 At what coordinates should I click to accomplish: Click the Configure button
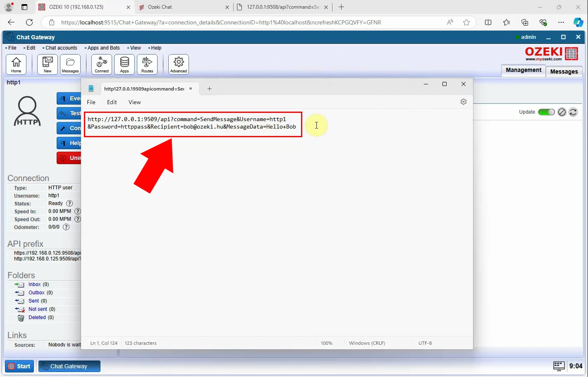(x=69, y=128)
